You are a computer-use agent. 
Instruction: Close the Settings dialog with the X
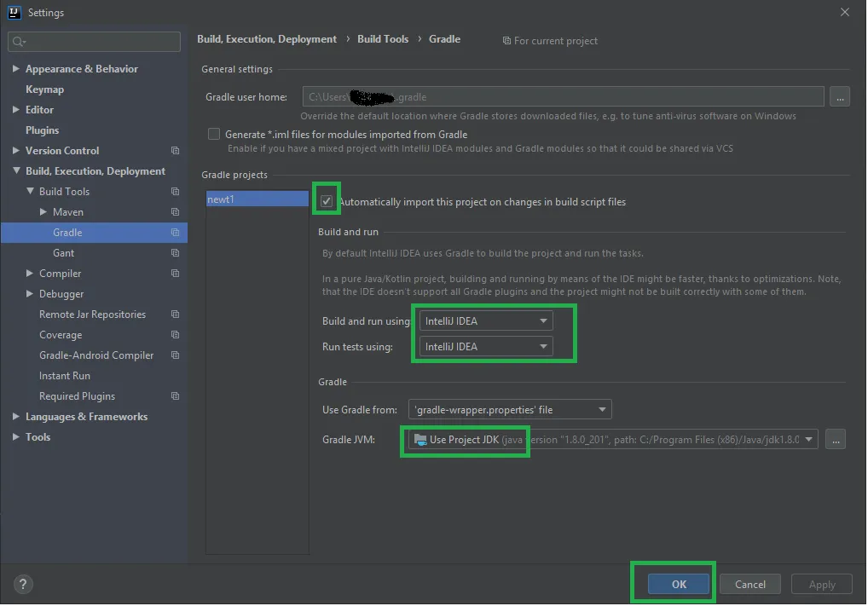(x=844, y=12)
